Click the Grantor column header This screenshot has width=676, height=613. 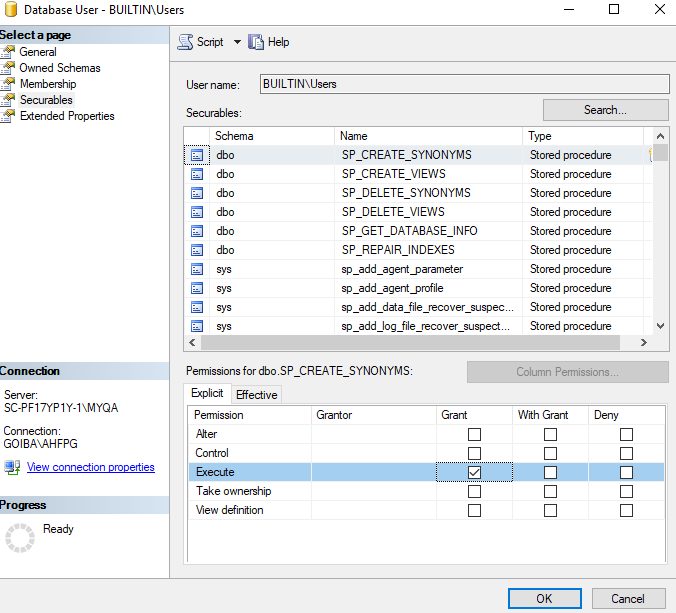coord(374,415)
